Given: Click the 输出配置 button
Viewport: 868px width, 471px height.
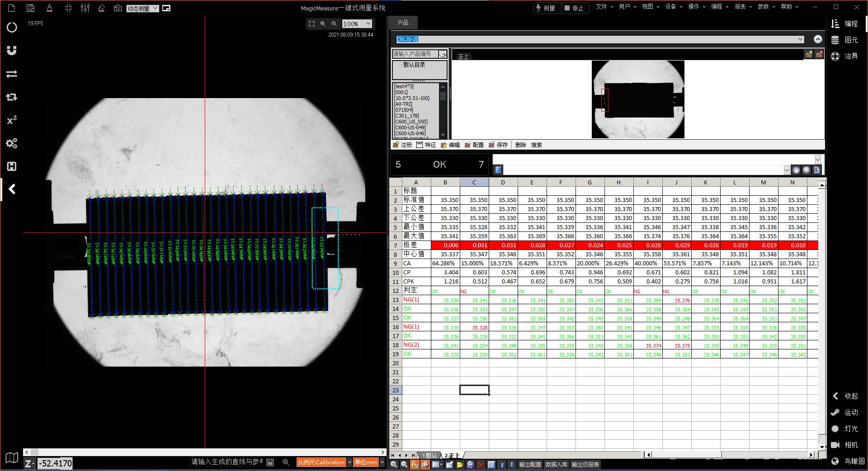Looking at the screenshot, I should pos(530,464).
